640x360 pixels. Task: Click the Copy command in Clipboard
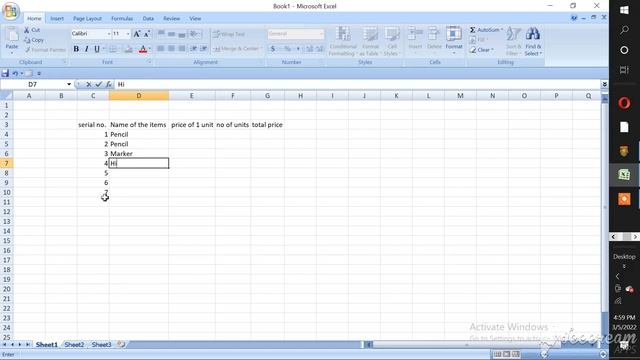point(34,40)
